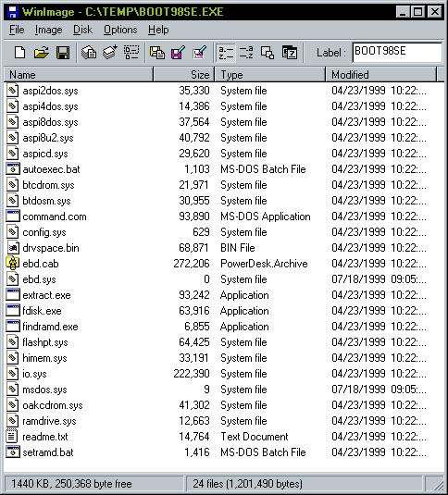
Task: Click the Z image information icon
Action: (x=290, y=53)
